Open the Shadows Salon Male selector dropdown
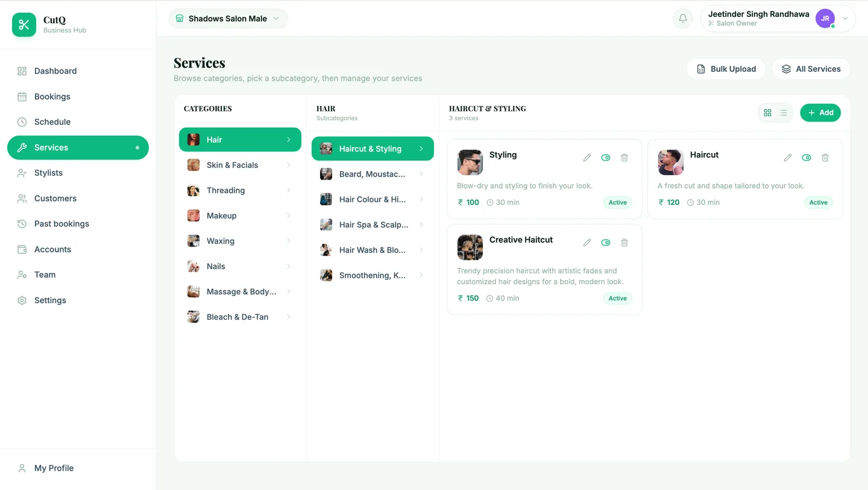The width and height of the screenshot is (868, 490). click(228, 19)
